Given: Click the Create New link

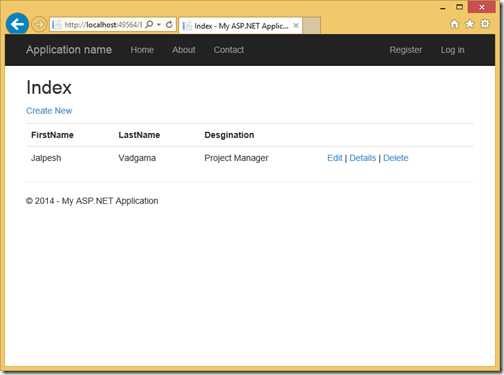Looking at the screenshot, I should 49,111.
